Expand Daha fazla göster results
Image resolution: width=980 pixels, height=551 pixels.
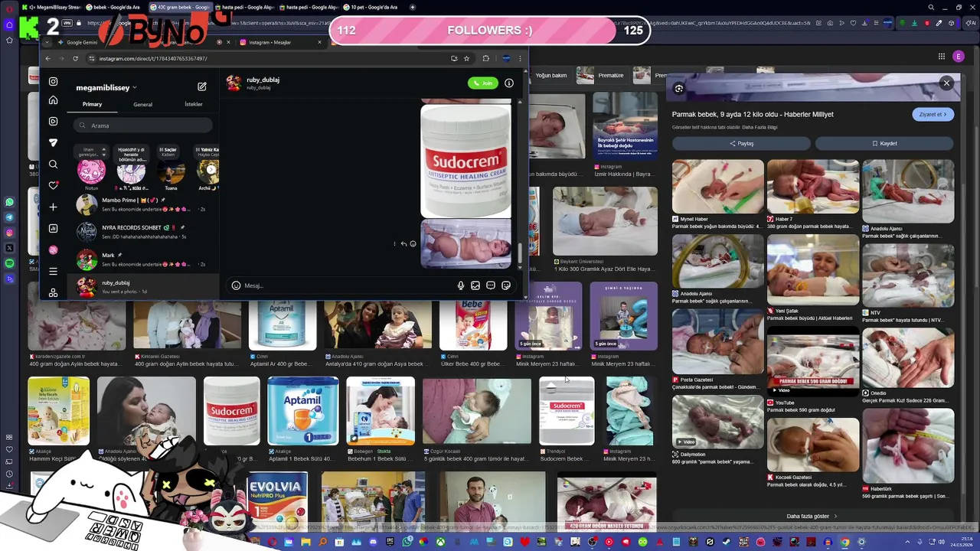pyautogui.click(x=812, y=516)
